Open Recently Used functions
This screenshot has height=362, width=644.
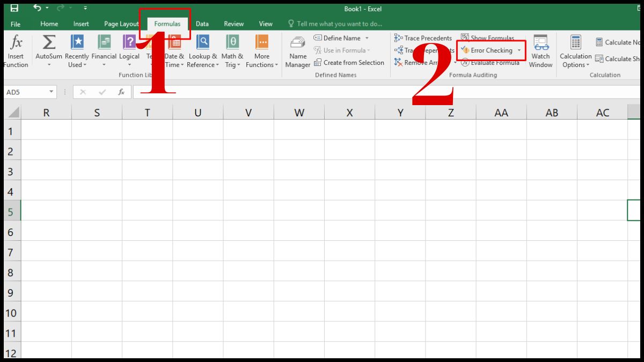(77, 51)
